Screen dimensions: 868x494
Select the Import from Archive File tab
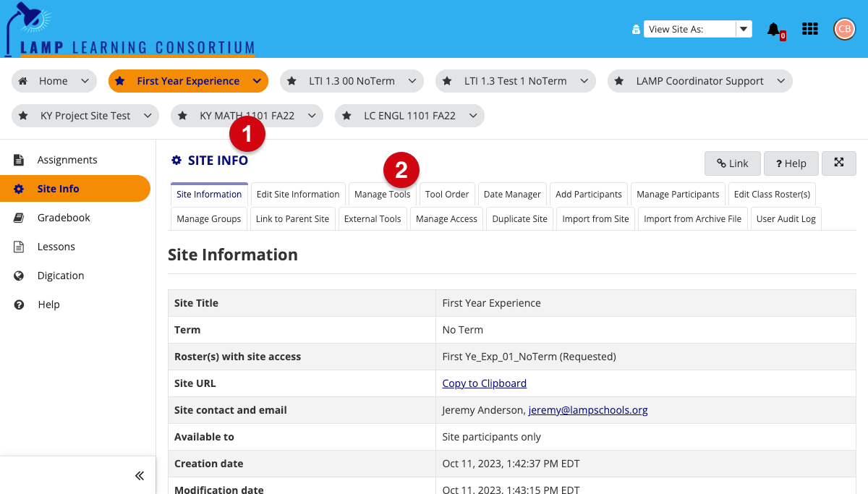(x=693, y=218)
